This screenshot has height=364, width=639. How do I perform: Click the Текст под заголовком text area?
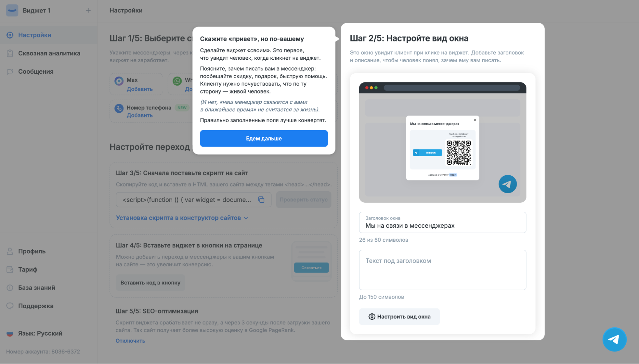(442, 270)
